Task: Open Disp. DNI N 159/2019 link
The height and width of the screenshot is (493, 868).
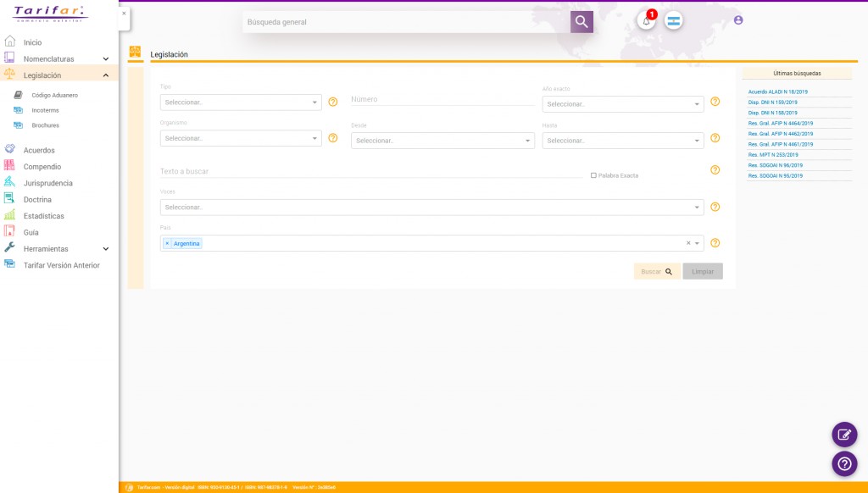Action: pos(773,102)
